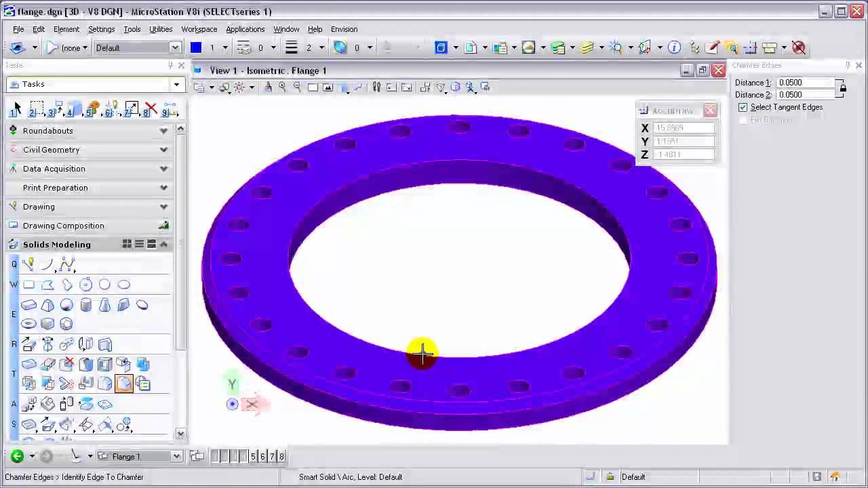Open the active level Default dropdown
The width and height of the screenshot is (868, 488).
tap(175, 47)
